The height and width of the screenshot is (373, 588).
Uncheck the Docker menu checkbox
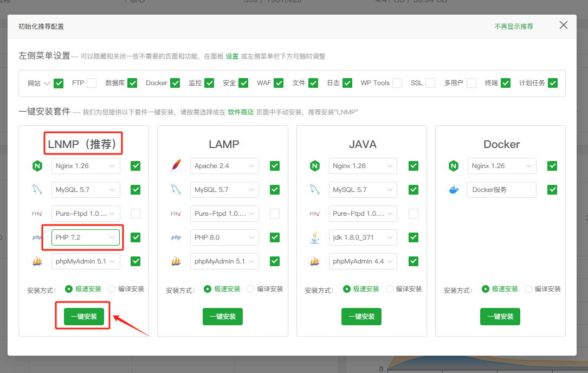(175, 83)
